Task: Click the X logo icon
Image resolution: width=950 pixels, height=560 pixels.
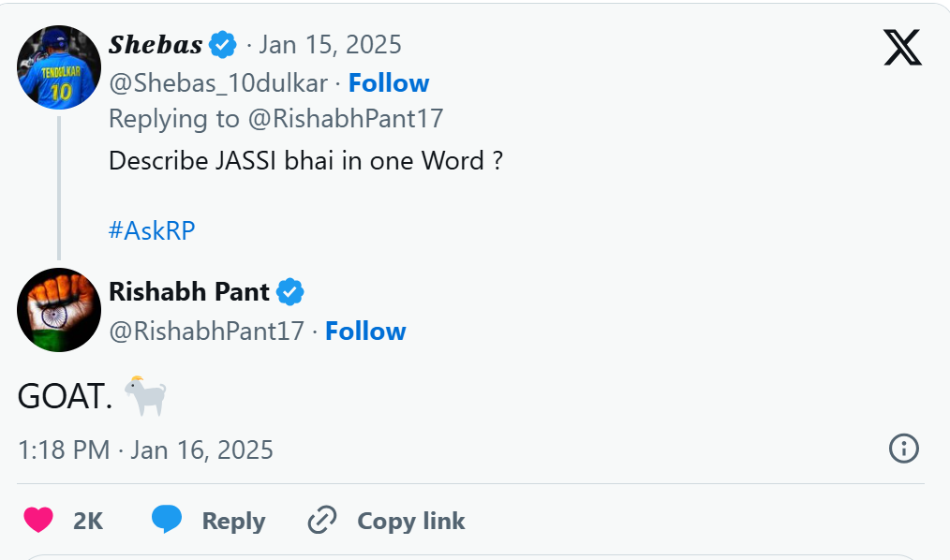Action: 902,47
